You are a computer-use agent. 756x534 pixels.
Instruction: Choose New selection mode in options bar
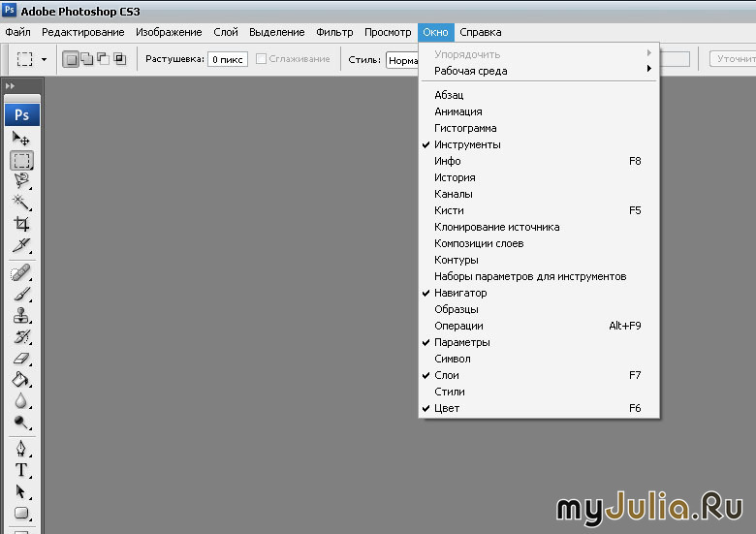pos(71,59)
